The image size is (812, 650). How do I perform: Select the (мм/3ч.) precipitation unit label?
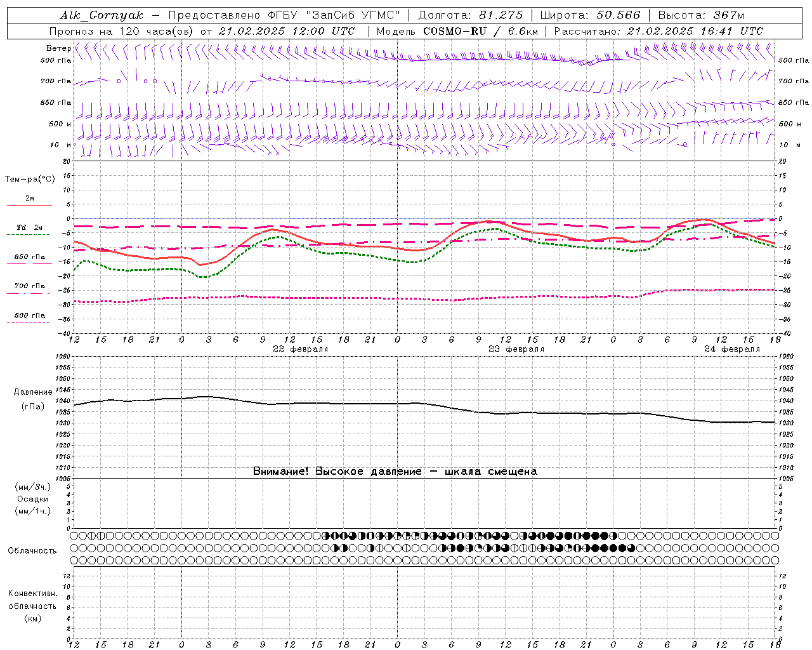pyautogui.click(x=33, y=487)
